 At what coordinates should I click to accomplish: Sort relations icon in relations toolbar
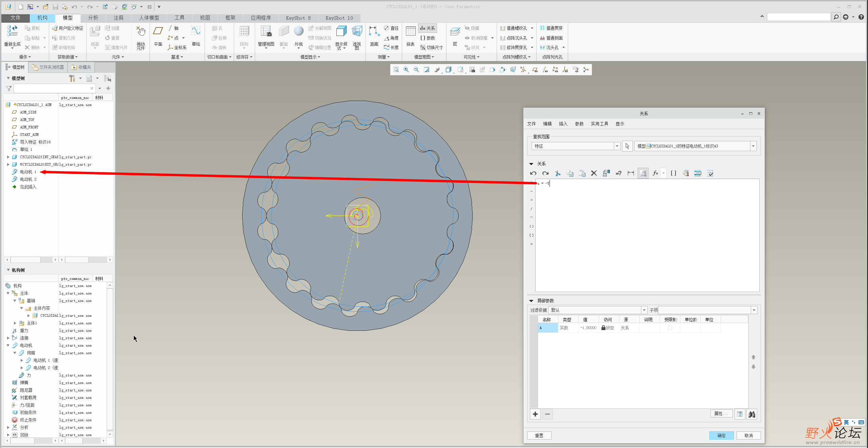pos(698,173)
